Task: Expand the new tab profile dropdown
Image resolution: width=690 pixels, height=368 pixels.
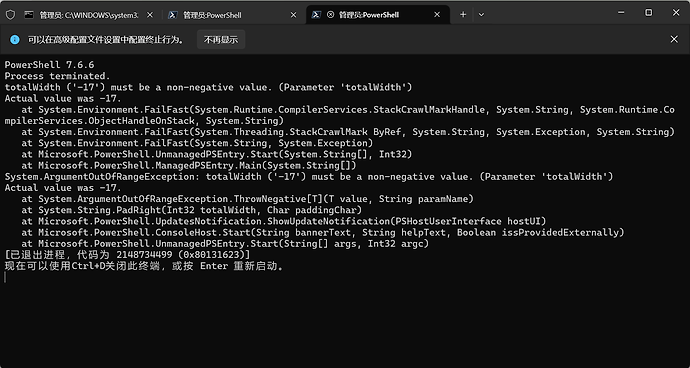Action: (481, 15)
